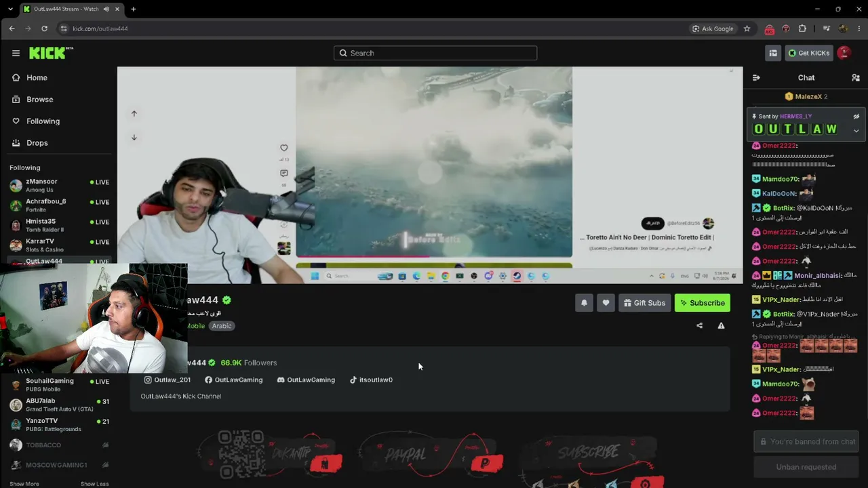Open a new browser tab
Viewport: 868px width, 488px height.
point(133,9)
